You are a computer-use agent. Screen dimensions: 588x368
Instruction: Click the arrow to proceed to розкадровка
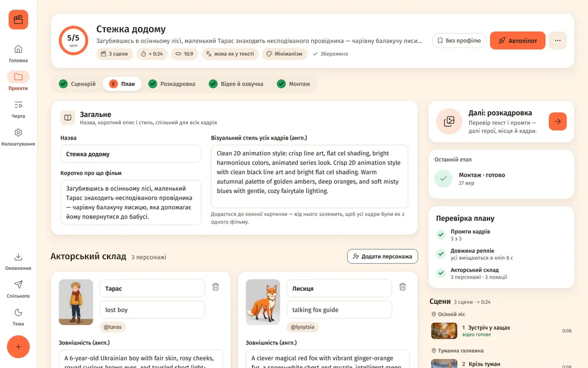tap(558, 121)
